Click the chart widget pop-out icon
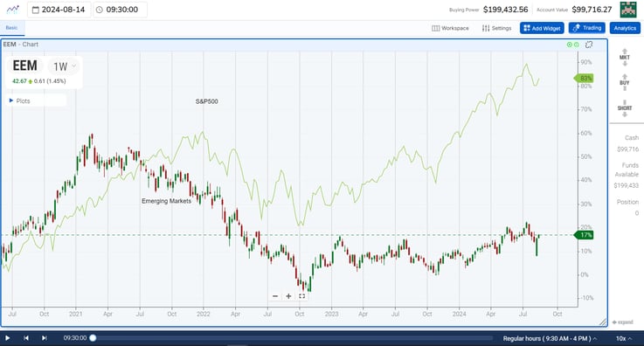This screenshot has width=644, height=346. 589,45
